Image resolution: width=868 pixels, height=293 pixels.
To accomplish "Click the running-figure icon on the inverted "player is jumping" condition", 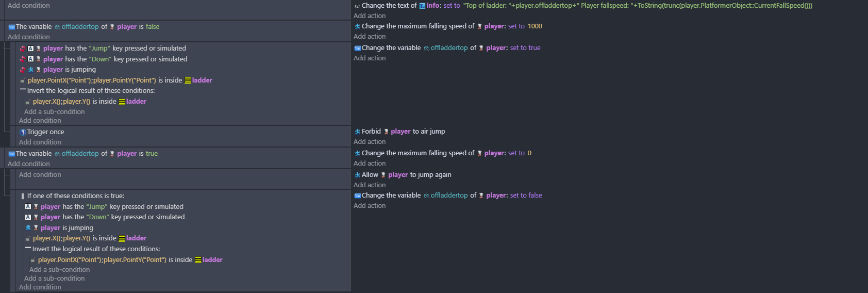I will coord(30,70).
